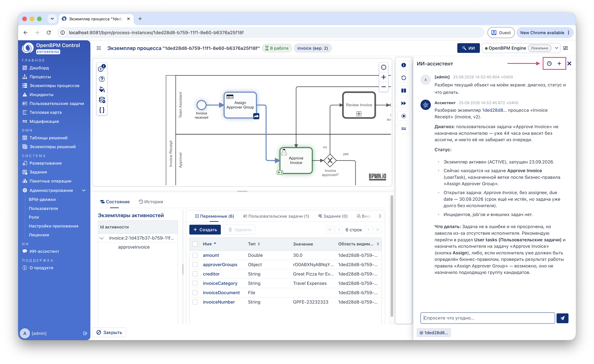Click the badge counter icon on diagram toolbar

102,68
